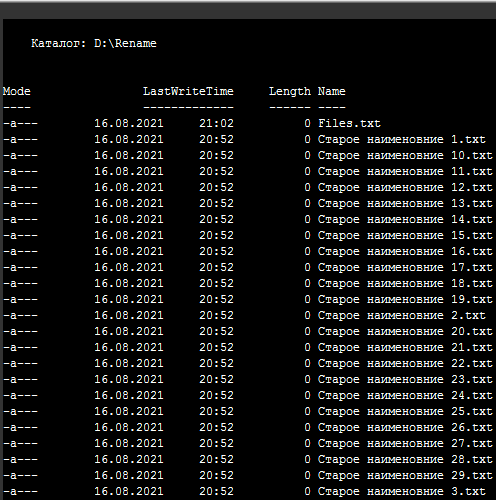Select 'Старое наименовние 22.txt' file name
This screenshot has width=496, height=500.
(405, 363)
